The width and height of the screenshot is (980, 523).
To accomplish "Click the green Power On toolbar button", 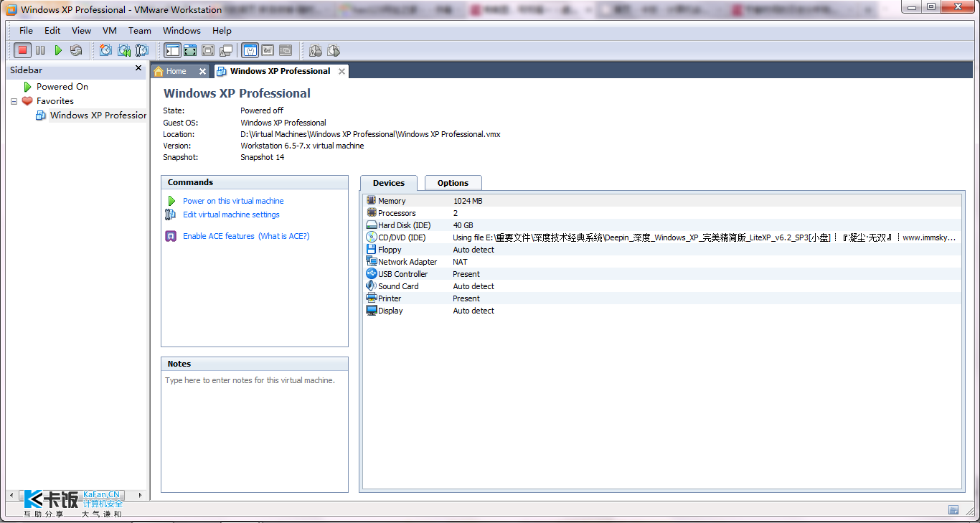I will pos(58,50).
